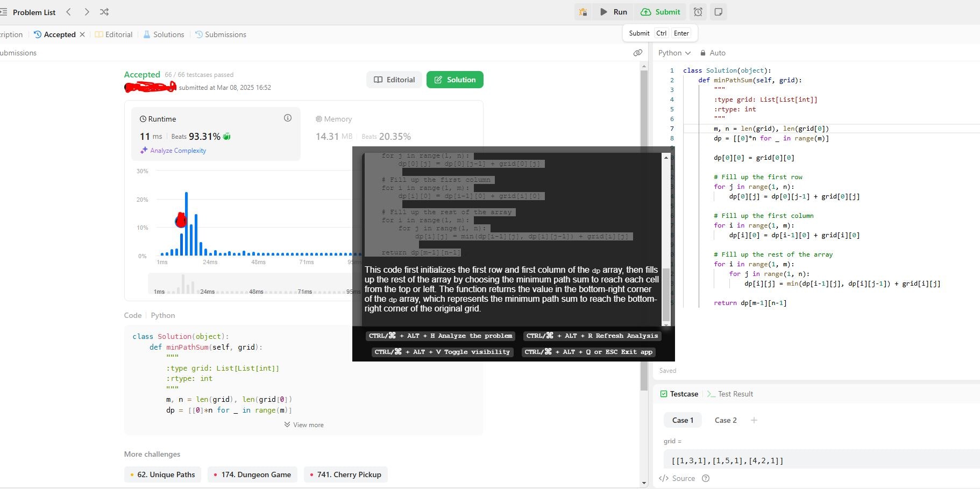Add a new test case with plus
The width and height of the screenshot is (980, 489).
pyautogui.click(x=754, y=420)
